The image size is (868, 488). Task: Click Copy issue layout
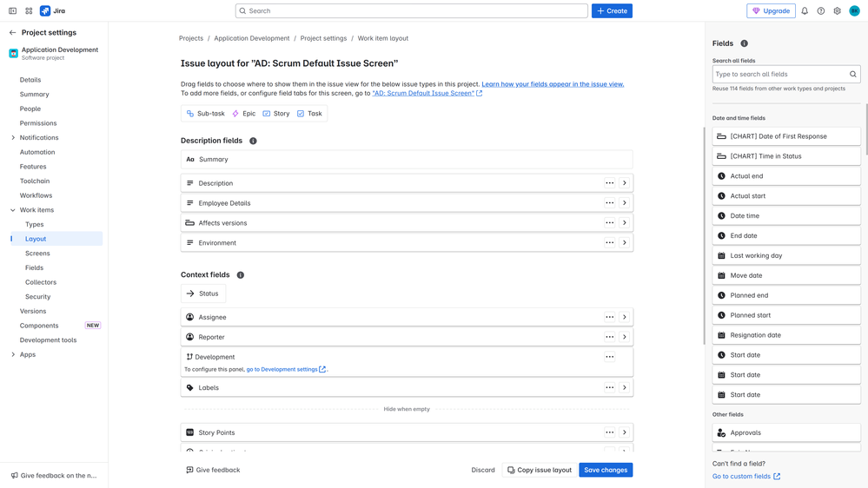(540, 470)
